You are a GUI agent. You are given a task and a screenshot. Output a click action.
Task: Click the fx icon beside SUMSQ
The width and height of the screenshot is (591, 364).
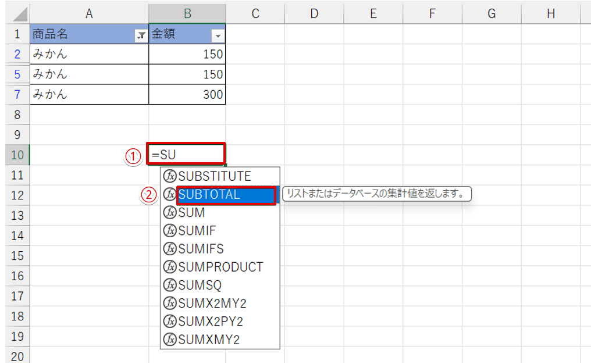coord(170,285)
